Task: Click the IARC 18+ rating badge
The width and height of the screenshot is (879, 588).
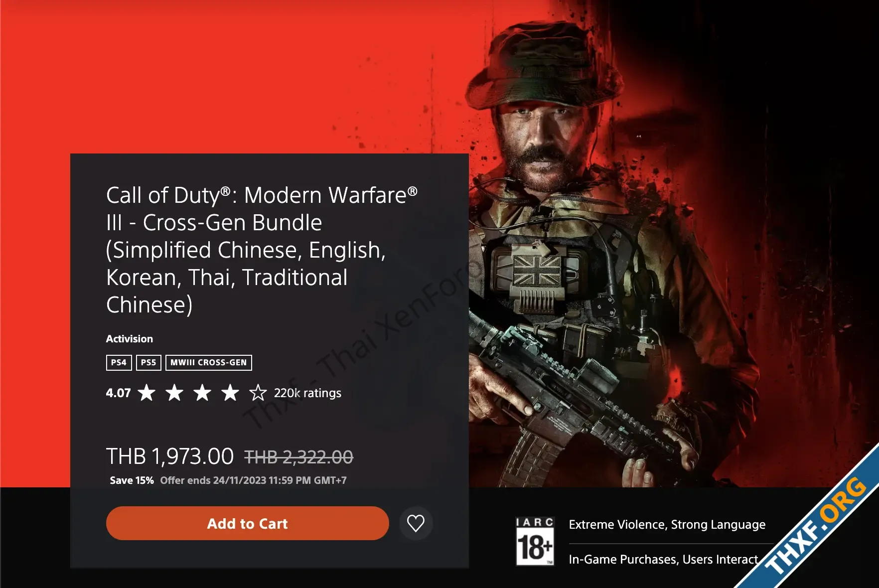Action: pyautogui.click(x=535, y=541)
